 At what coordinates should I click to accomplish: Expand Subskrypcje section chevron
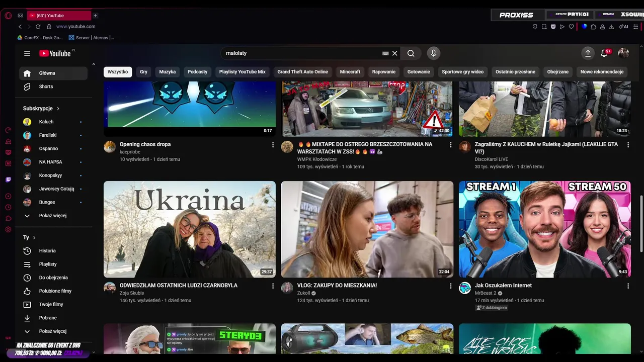58,109
